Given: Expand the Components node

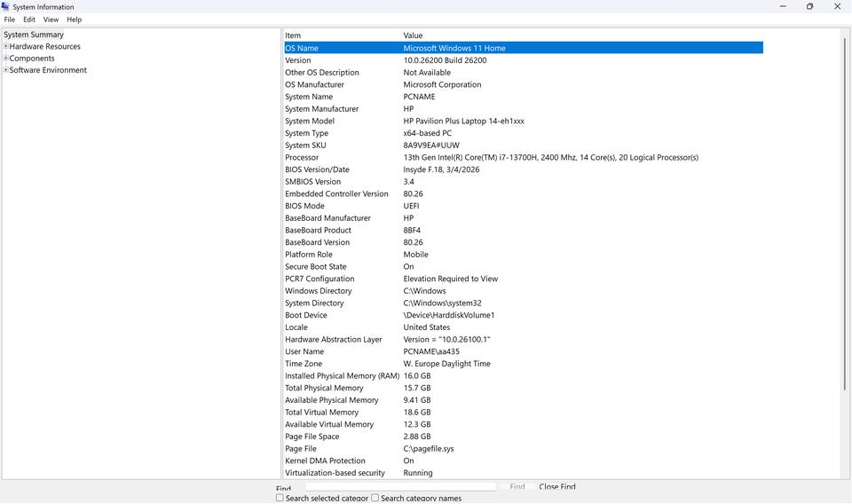Looking at the screenshot, I should pos(6,58).
